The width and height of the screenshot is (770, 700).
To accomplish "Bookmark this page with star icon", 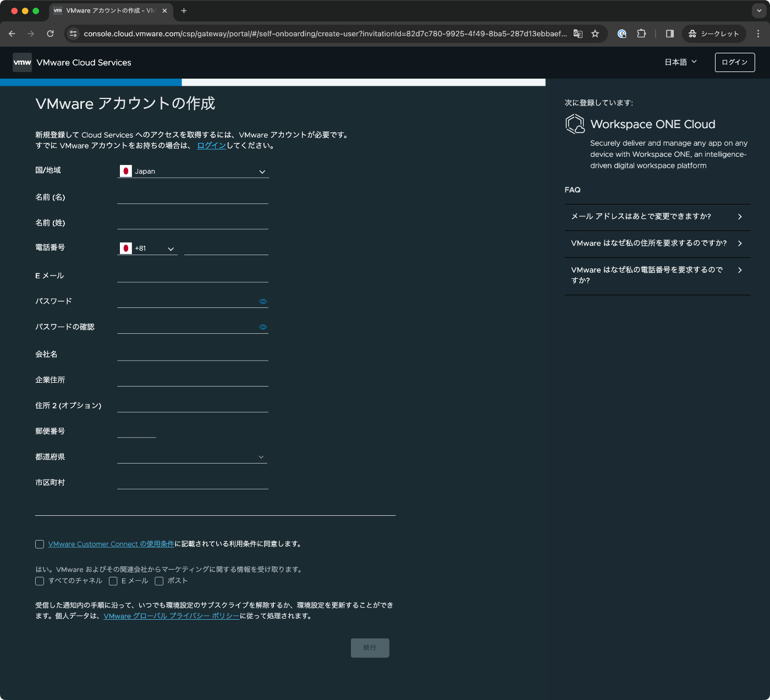I will pyautogui.click(x=595, y=34).
